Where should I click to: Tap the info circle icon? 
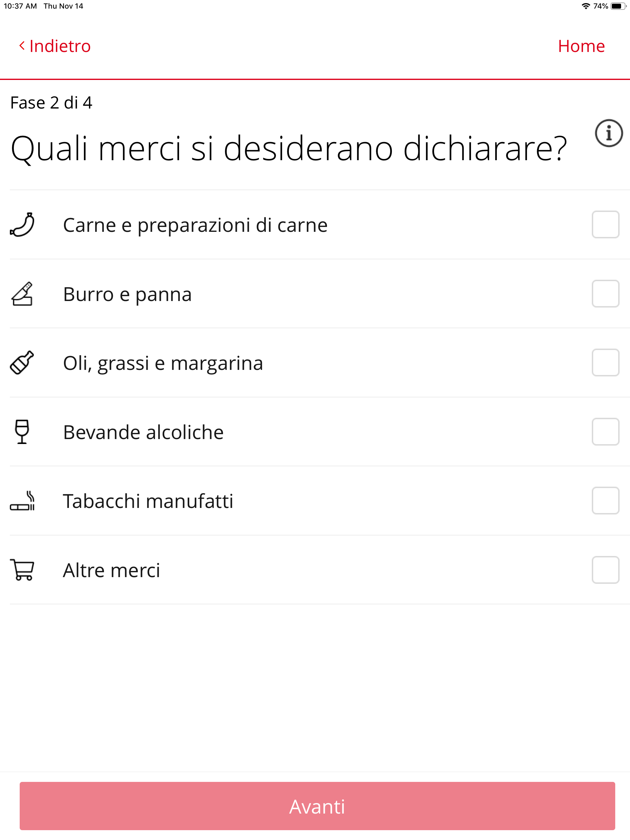click(x=608, y=133)
